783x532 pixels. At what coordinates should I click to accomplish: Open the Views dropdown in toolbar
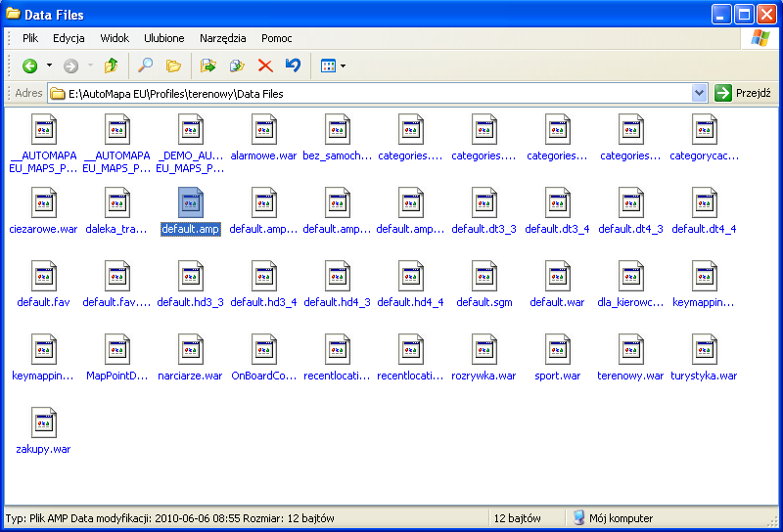[x=333, y=66]
